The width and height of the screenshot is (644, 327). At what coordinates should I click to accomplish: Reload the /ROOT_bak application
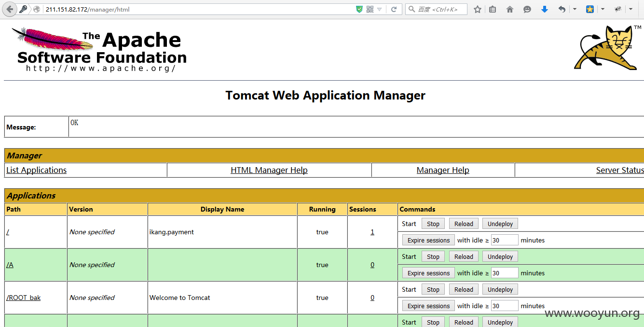tap(464, 289)
